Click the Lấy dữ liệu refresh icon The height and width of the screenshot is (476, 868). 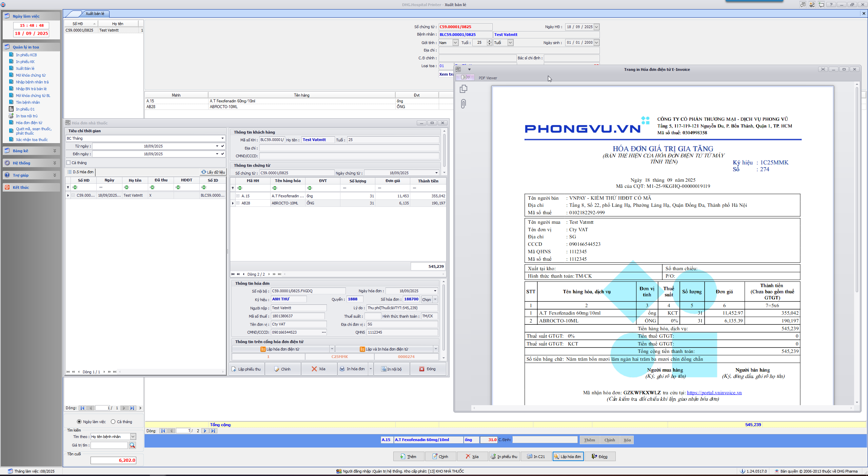tap(204, 172)
